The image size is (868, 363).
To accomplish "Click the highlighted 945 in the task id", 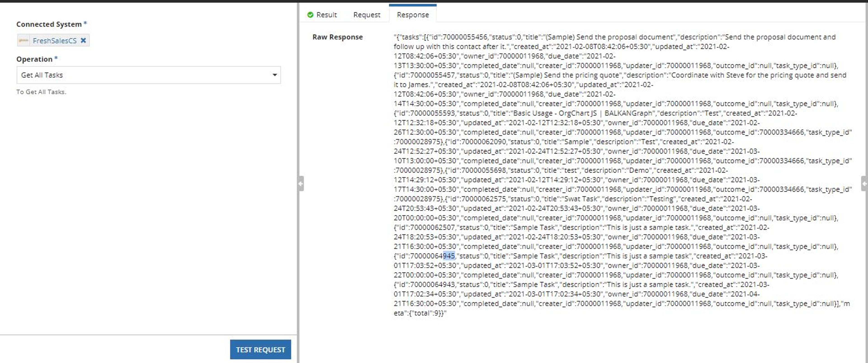I will pyautogui.click(x=448, y=256).
